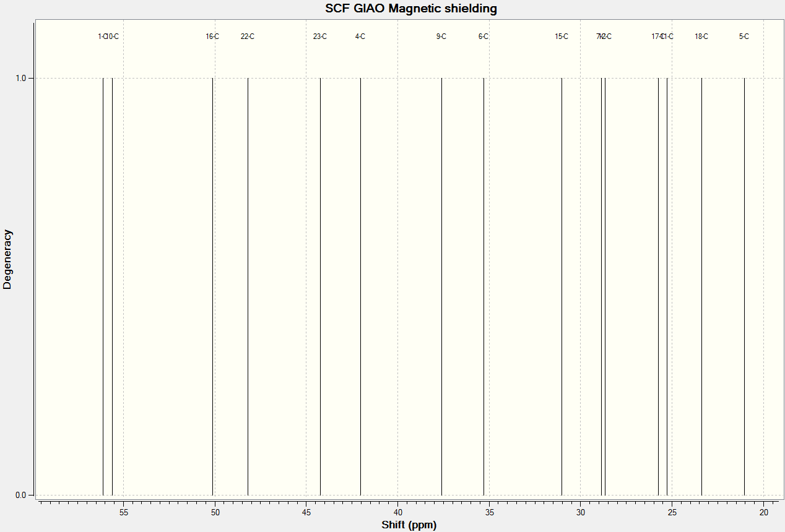The height and width of the screenshot is (532, 785).
Task: Pick the vertical peak line beneath 23-C
Action: (x=320, y=286)
